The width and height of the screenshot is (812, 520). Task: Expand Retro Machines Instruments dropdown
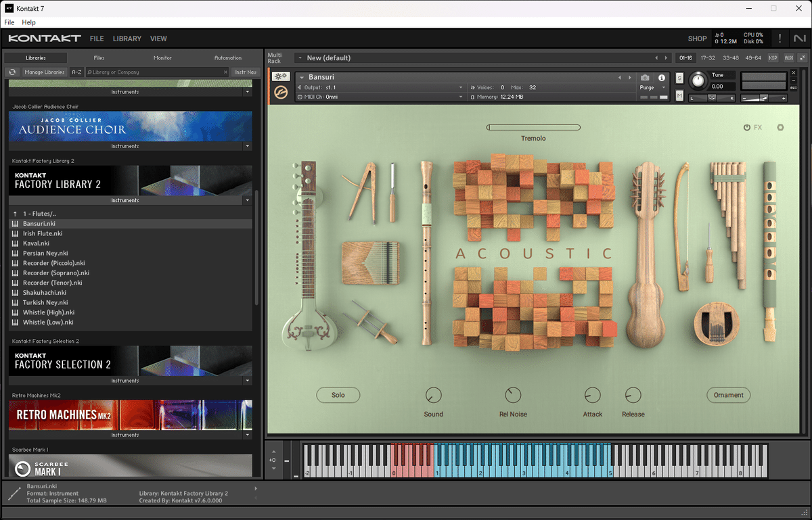tap(248, 435)
